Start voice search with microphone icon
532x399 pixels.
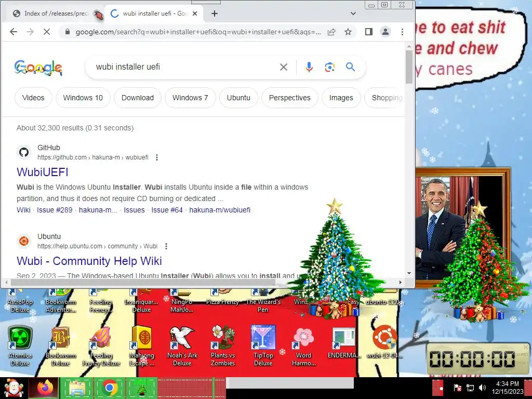[309, 67]
